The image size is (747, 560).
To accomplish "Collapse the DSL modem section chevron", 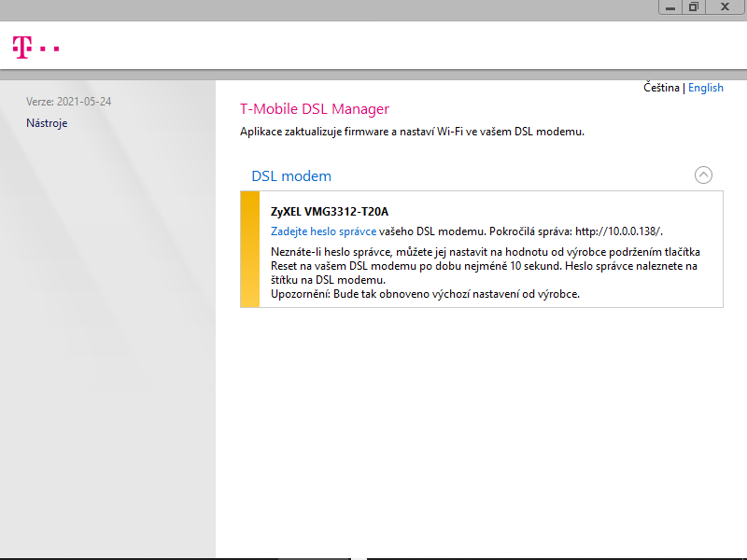I will click(x=703, y=175).
